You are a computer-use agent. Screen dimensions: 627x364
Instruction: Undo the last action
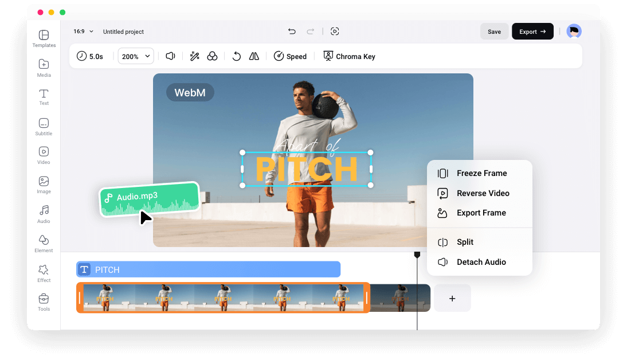coord(292,32)
